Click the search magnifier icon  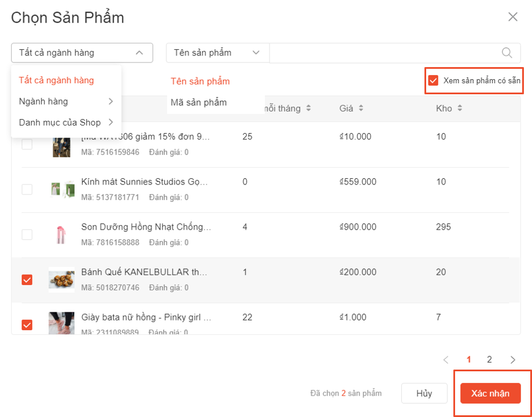507,53
